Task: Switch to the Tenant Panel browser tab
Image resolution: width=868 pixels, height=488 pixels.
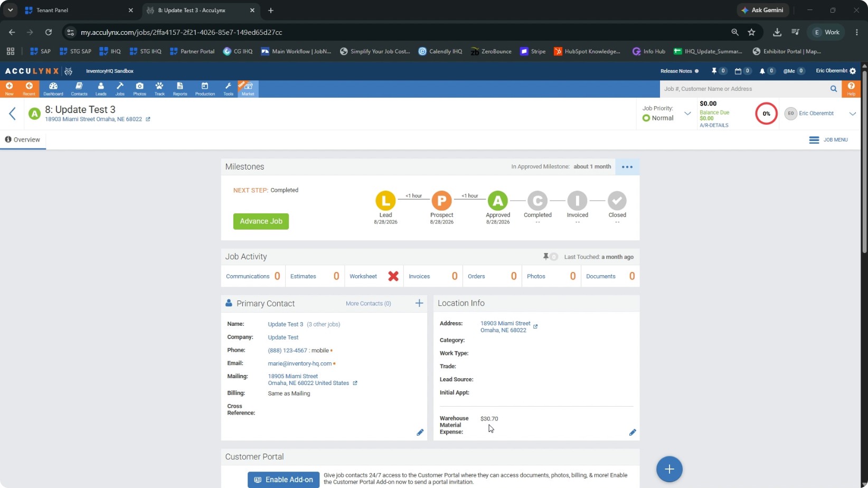Action: click(x=79, y=11)
